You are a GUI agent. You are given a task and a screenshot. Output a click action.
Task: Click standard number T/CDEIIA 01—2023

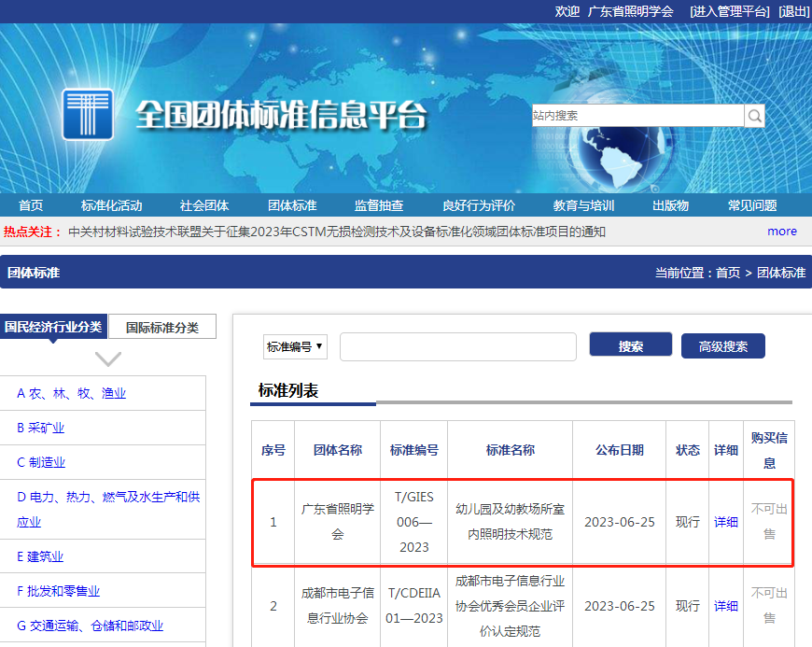coord(414,606)
